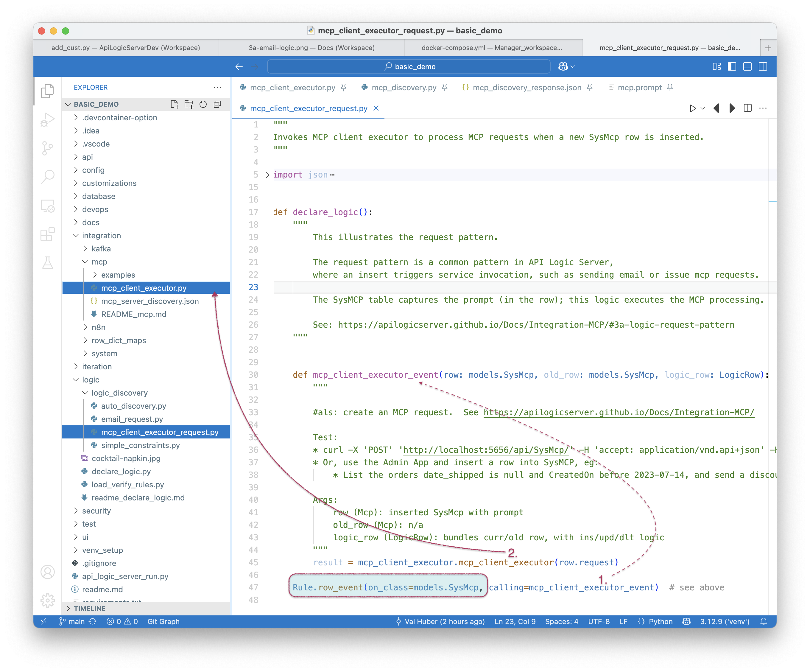Refresh the Explorer file tree

pyautogui.click(x=203, y=104)
